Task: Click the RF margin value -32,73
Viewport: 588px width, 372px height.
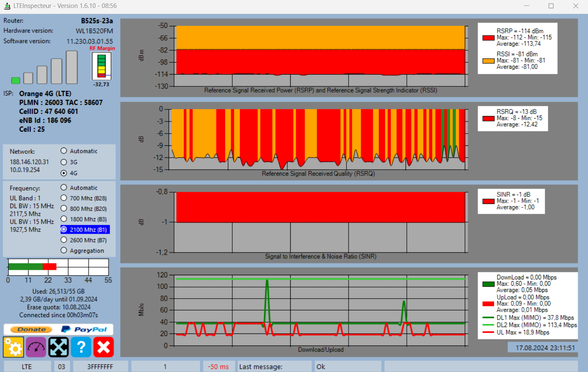Action: click(x=101, y=84)
